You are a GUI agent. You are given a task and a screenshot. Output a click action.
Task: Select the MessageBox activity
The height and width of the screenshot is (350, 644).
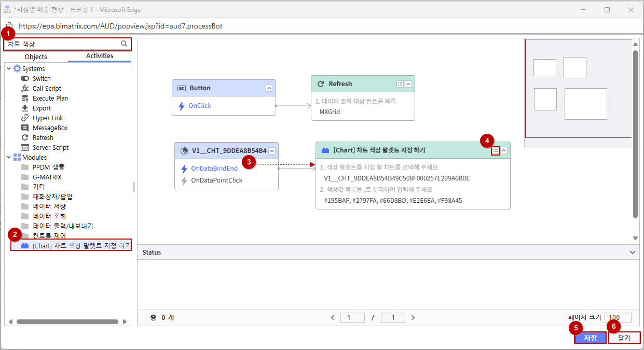(50, 128)
